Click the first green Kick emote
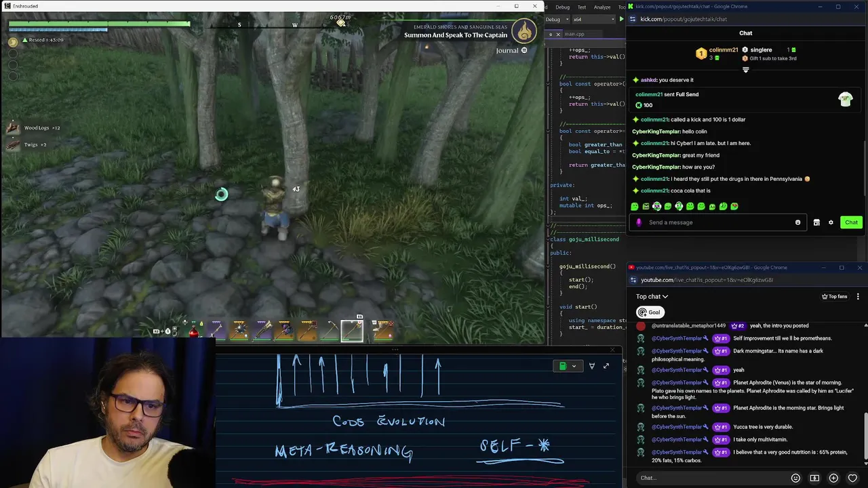 (635, 206)
